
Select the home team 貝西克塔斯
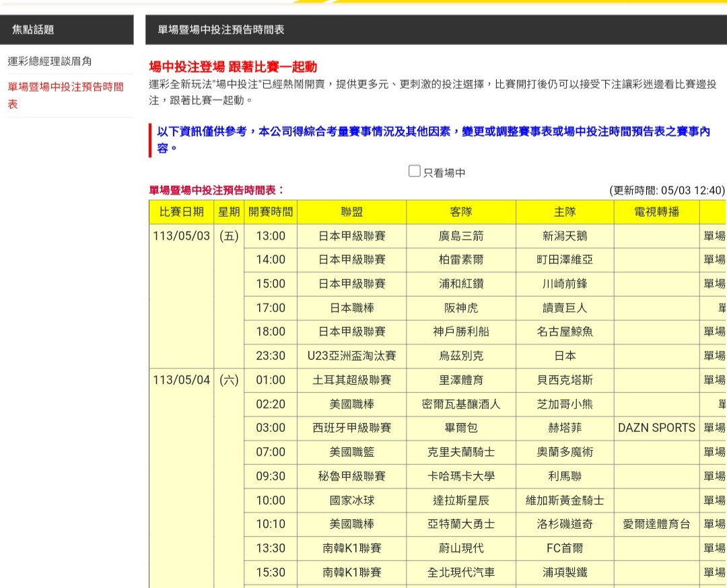point(565,380)
